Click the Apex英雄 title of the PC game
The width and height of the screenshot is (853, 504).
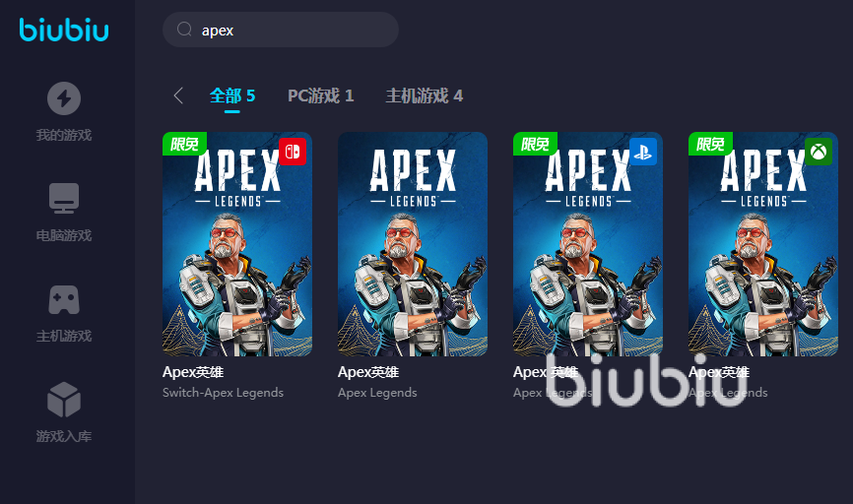point(368,372)
